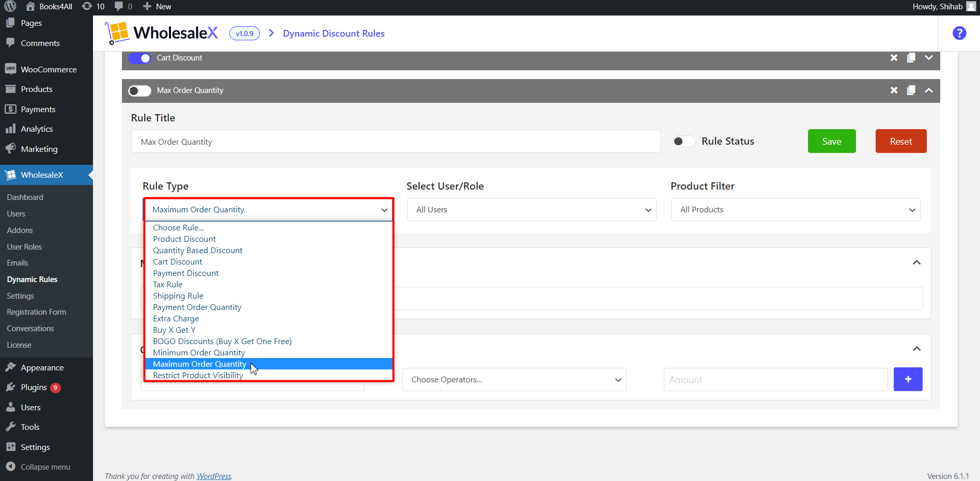Delete the Cart Discount rule

894,58
